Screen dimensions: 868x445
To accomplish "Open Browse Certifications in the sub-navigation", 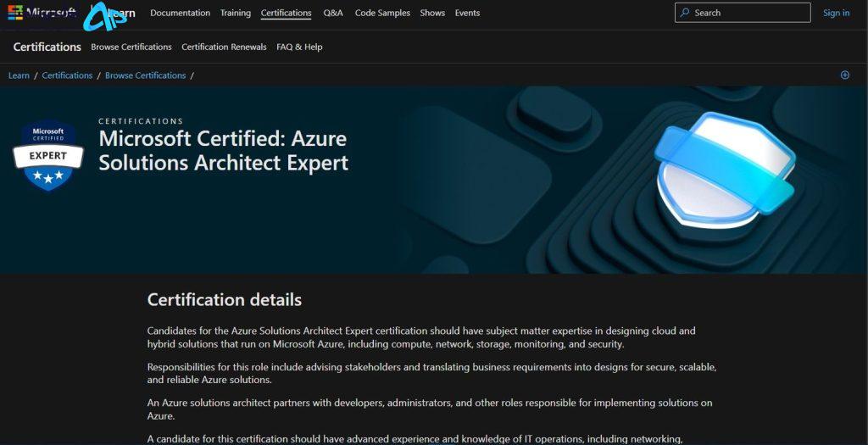I will pyautogui.click(x=131, y=47).
